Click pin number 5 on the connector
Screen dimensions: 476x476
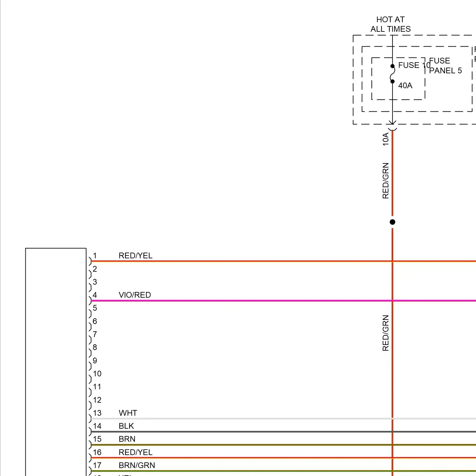[x=95, y=308]
